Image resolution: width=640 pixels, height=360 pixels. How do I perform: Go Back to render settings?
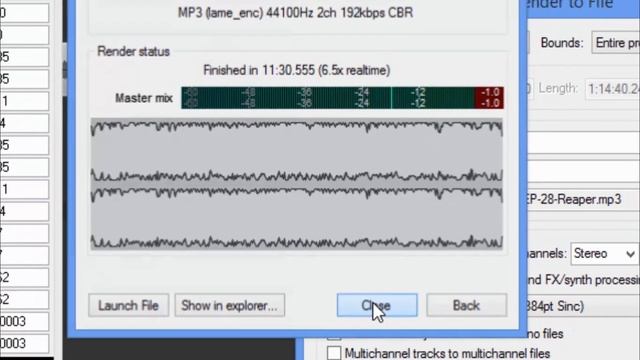(x=467, y=305)
